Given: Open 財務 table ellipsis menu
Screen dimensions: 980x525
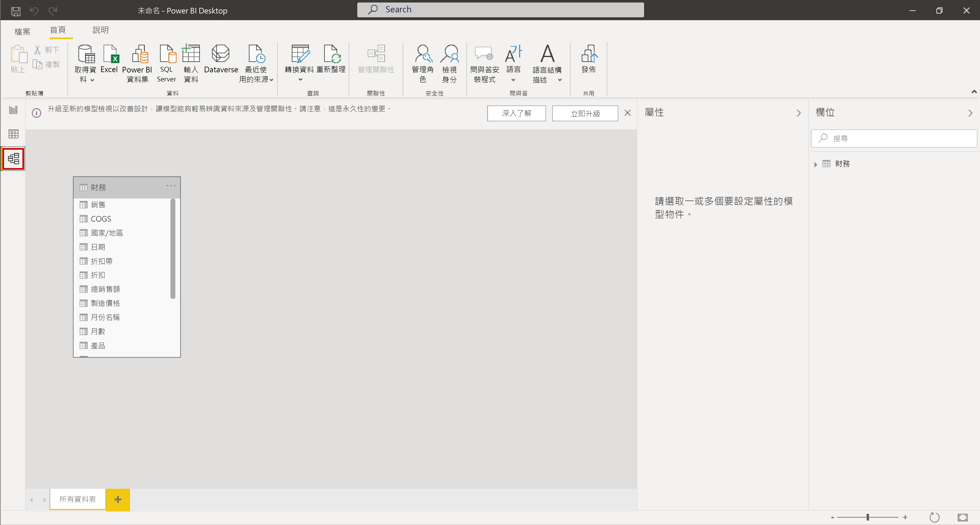Looking at the screenshot, I should [x=171, y=186].
